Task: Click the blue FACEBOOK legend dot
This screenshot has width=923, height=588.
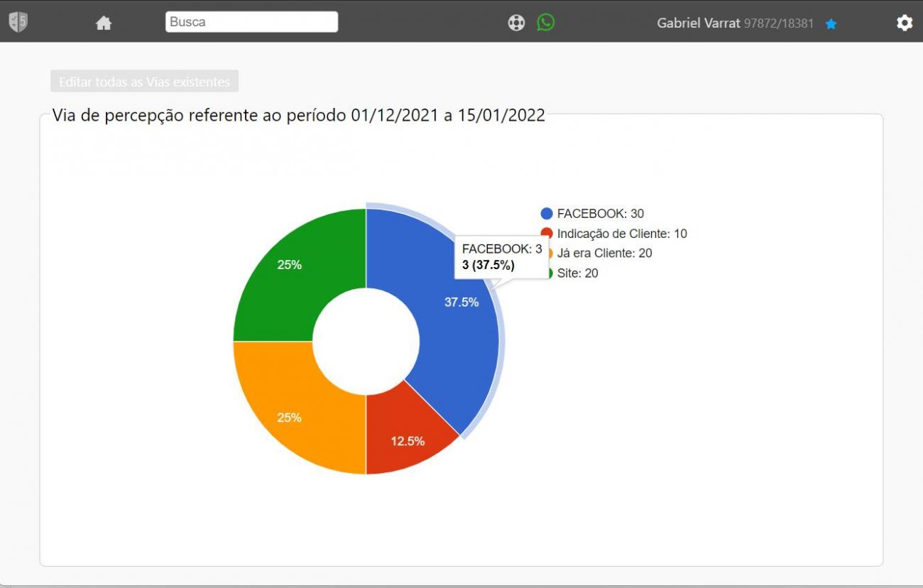Action: (546, 214)
